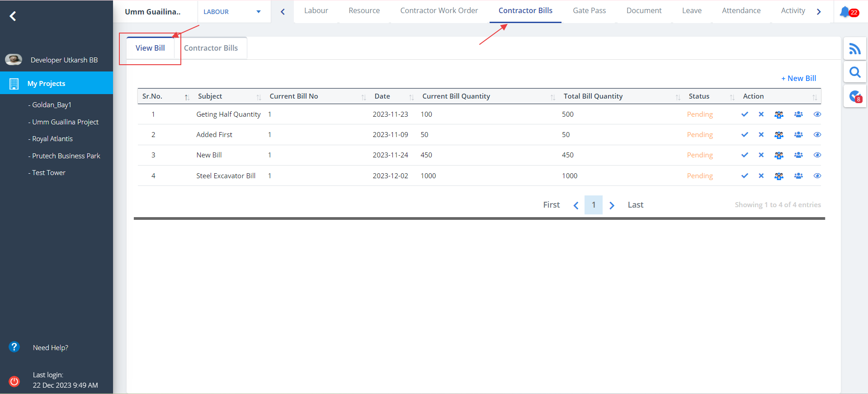Viewport: 868px width, 394px height.
Task: Reject the Added First bill with X icon
Action: tap(761, 135)
